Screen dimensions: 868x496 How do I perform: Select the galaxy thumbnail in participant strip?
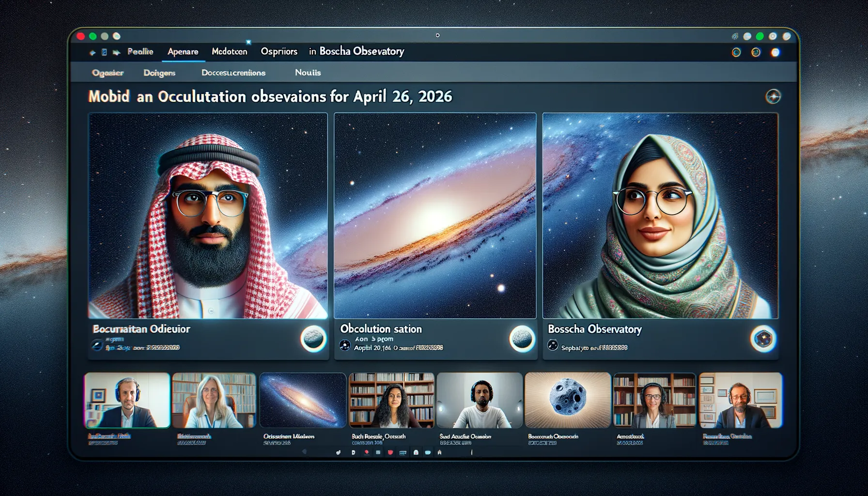pyautogui.click(x=303, y=400)
